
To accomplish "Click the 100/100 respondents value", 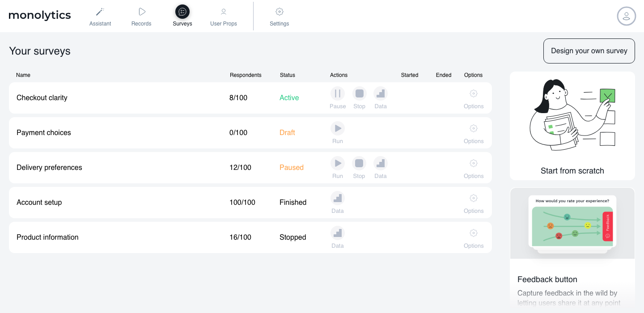I will [x=242, y=202].
